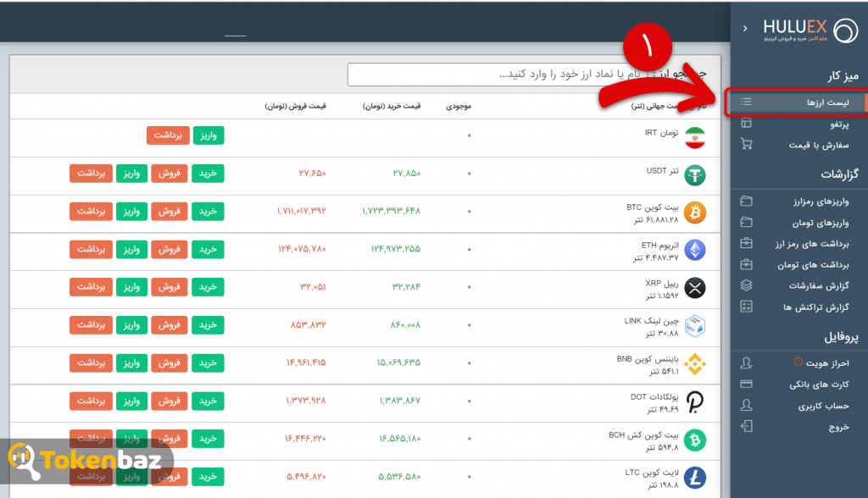This screenshot has width=868, height=498.
Task: Click the میز کار sidebar heading
Action: point(843,76)
